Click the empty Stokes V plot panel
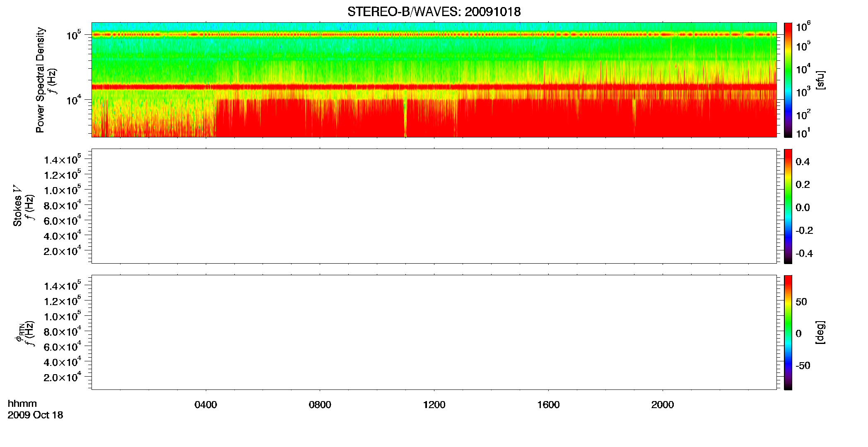Image resolution: width=868 pixels, height=447 pixels. click(434, 206)
